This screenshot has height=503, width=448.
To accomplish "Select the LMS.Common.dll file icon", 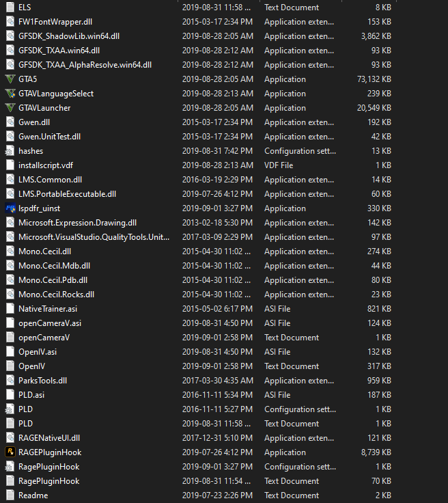I will [10, 180].
